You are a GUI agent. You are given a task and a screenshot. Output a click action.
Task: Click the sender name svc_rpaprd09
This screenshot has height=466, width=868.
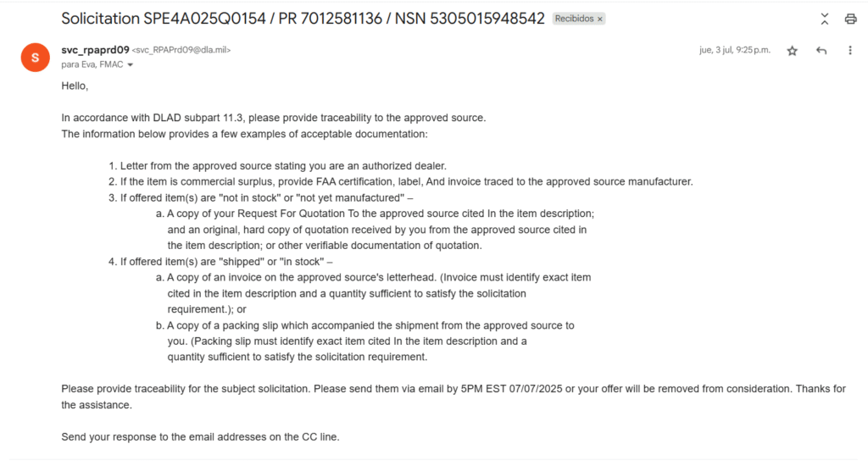[x=95, y=50]
